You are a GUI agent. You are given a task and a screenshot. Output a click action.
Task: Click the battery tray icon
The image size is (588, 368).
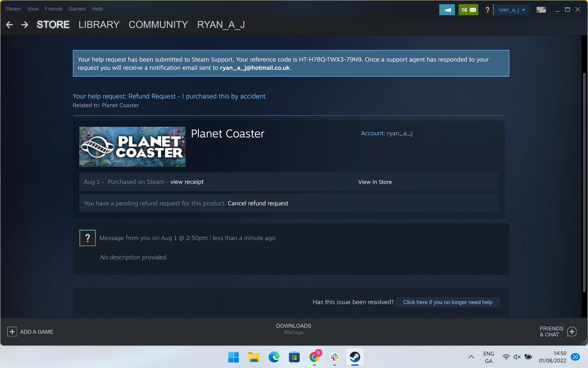point(528,357)
